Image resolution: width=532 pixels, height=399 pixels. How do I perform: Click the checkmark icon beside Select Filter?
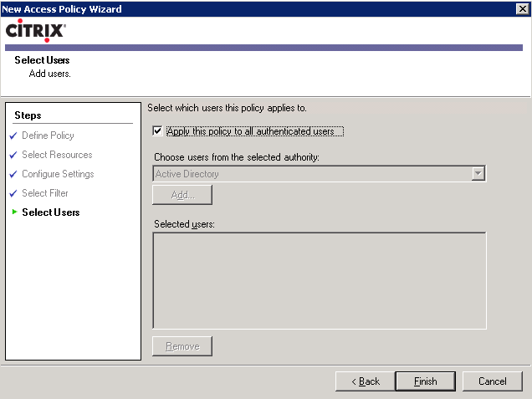click(x=13, y=193)
